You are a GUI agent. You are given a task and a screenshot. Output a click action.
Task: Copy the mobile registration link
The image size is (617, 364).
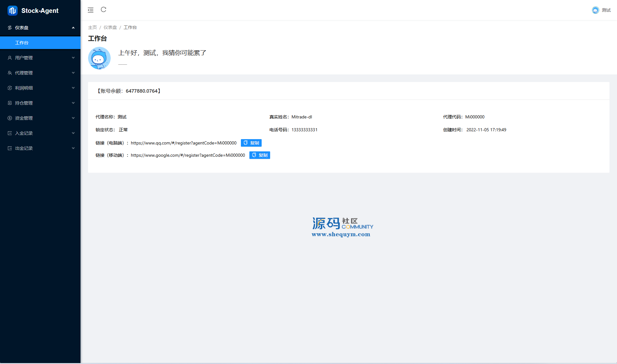[259, 155]
